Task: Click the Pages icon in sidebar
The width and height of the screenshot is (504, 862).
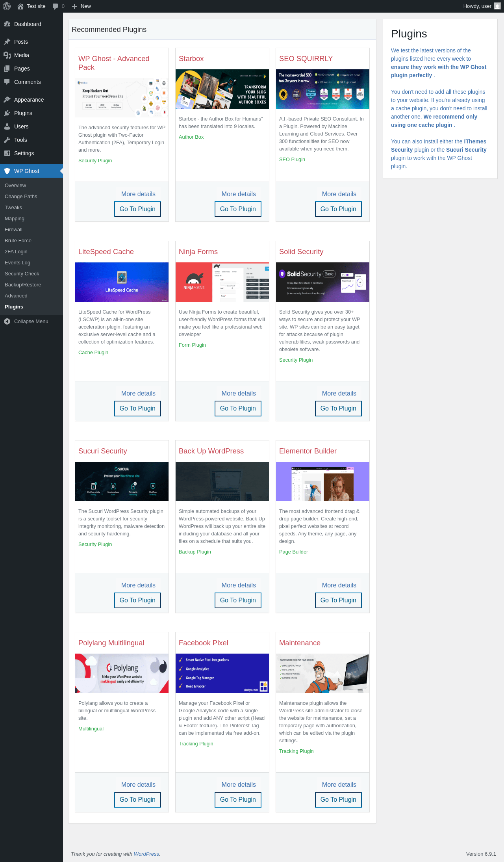Action: tap(7, 69)
